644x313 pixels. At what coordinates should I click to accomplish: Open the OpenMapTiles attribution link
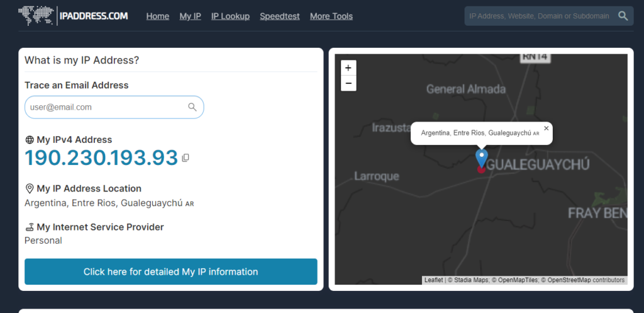point(519,280)
